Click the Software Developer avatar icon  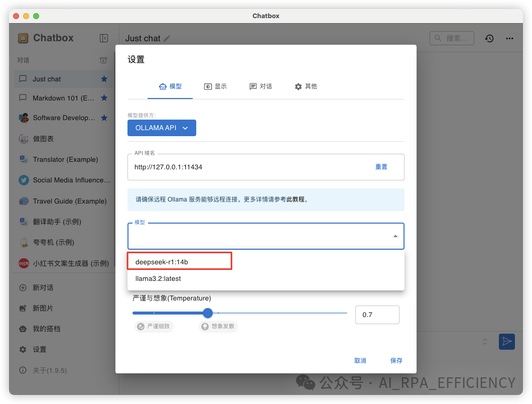24,118
